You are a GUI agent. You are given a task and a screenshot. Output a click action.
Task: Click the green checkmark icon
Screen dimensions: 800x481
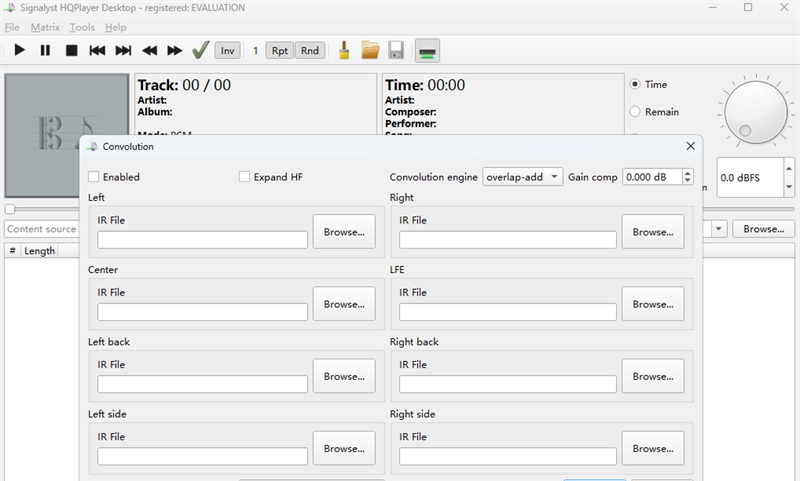point(201,50)
